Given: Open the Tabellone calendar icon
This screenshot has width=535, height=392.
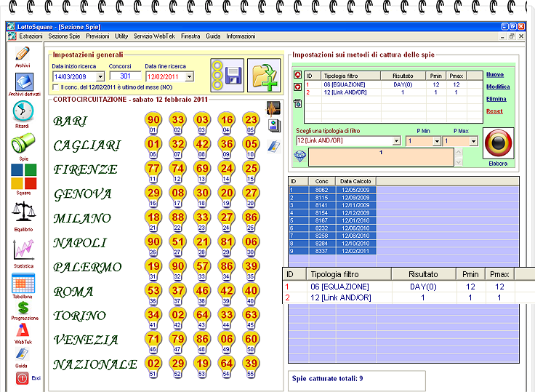Looking at the screenshot, I should tap(23, 284).
